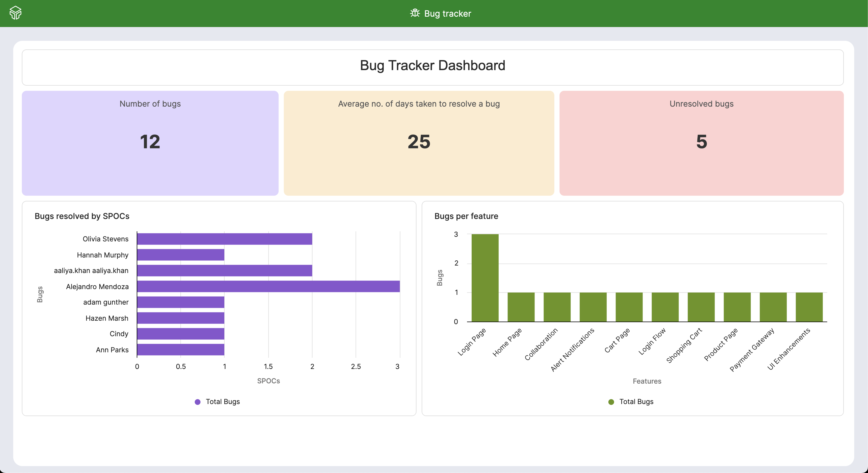This screenshot has width=868, height=473.
Task: Click Hannah Murphy's bar in SPOCs chart
Action: tap(181, 255)
